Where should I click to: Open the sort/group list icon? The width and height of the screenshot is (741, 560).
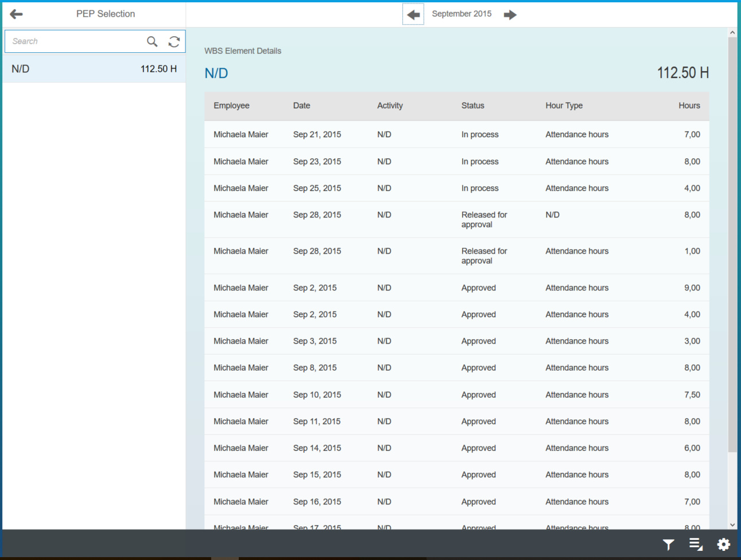[696, 545]
